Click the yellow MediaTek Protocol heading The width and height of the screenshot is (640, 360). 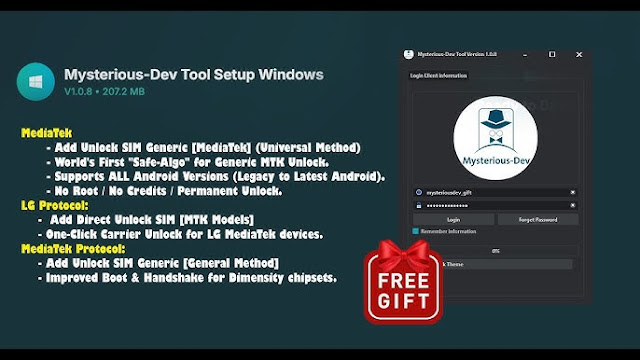coord(73,249)
